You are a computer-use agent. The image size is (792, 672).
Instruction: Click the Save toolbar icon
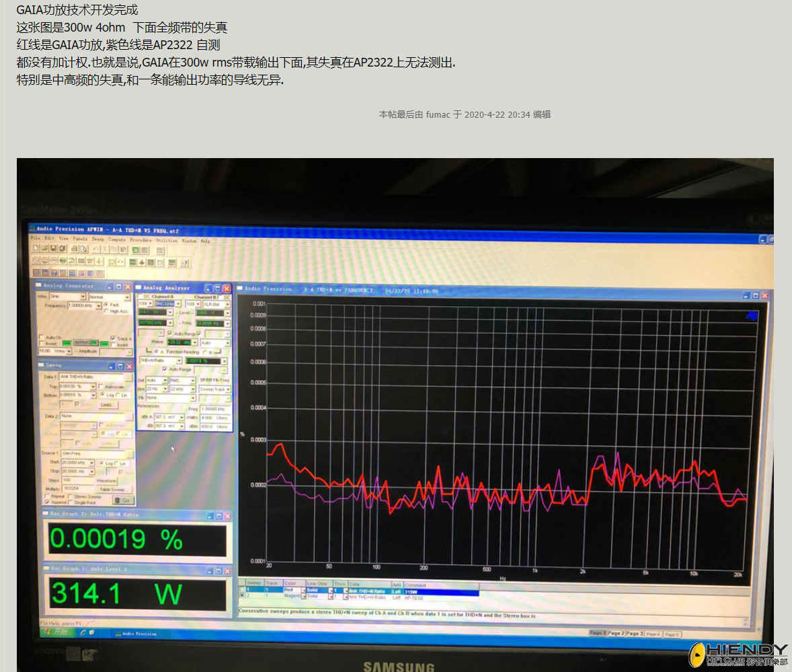pyautogui.click(x=53, y=248)
